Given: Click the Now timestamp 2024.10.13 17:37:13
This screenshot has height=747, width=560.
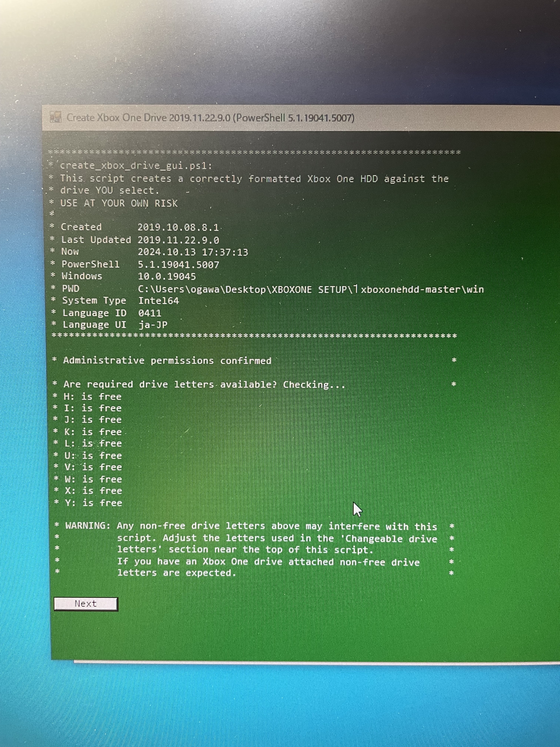Looking at the screenshot, I should pos(193,252).
